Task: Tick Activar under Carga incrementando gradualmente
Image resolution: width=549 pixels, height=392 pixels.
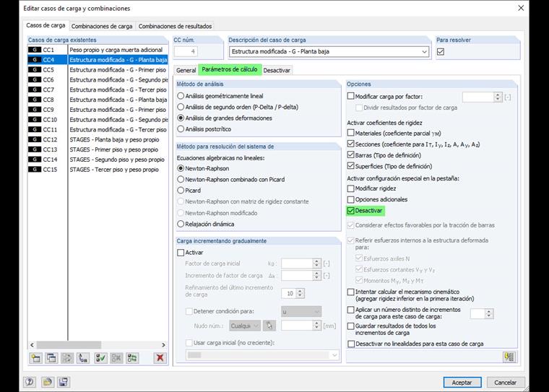Action: [181, 253]
